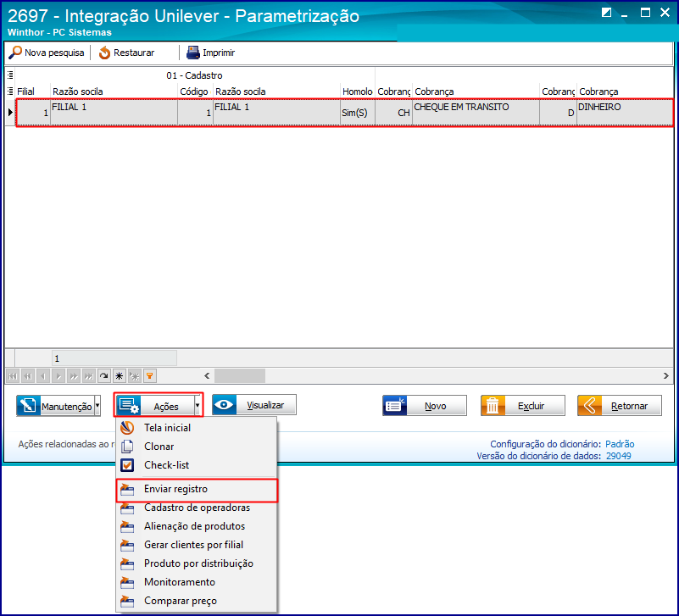Click the Homolo column header
Viewport: 679px width, 616px height.
[x=358, y=92]
